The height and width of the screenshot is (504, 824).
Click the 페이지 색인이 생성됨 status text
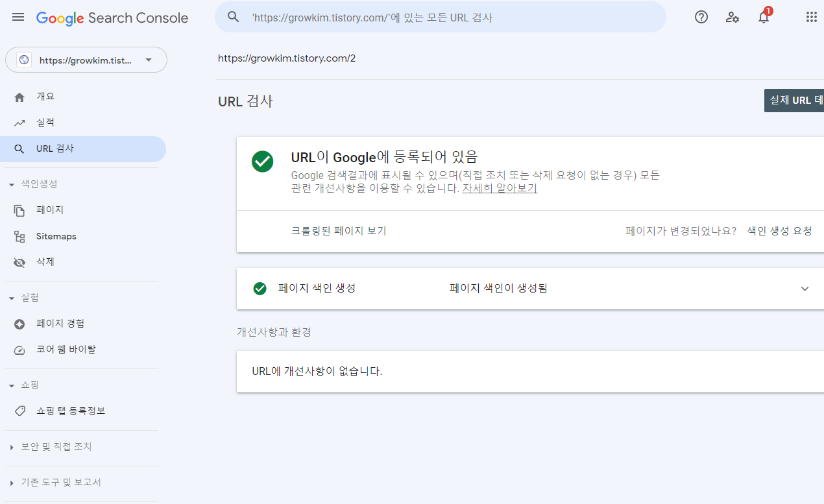point(498,289)
